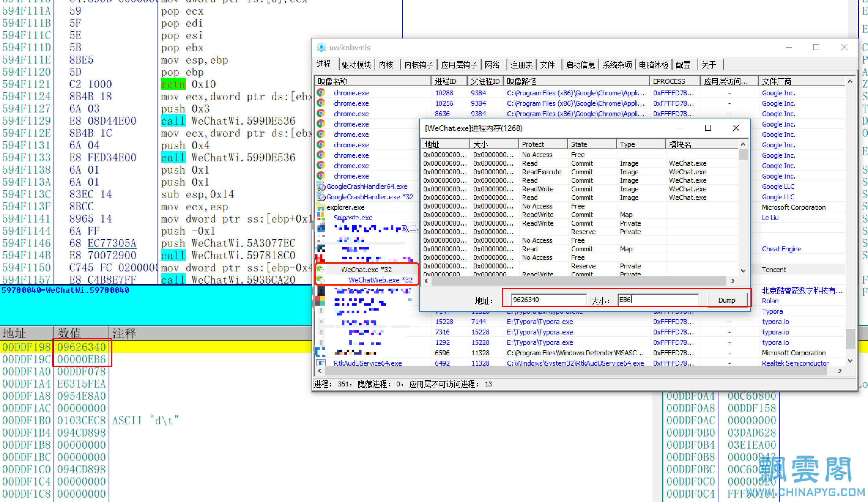868x502 pixels.
Task: Click the RtkAudUService64.exe process icon
Action: [321, 363]
